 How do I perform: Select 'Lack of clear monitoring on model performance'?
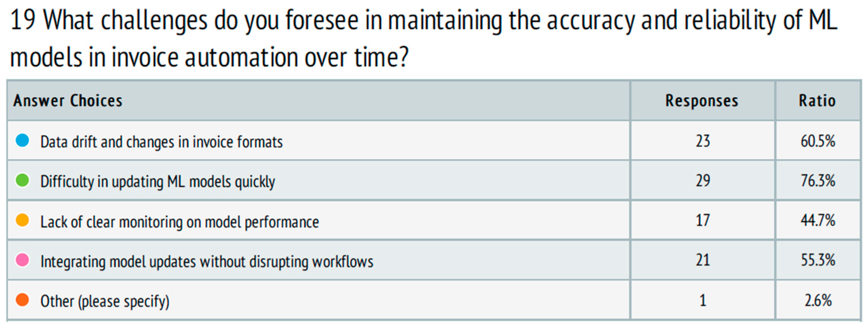tap(179, 222)
